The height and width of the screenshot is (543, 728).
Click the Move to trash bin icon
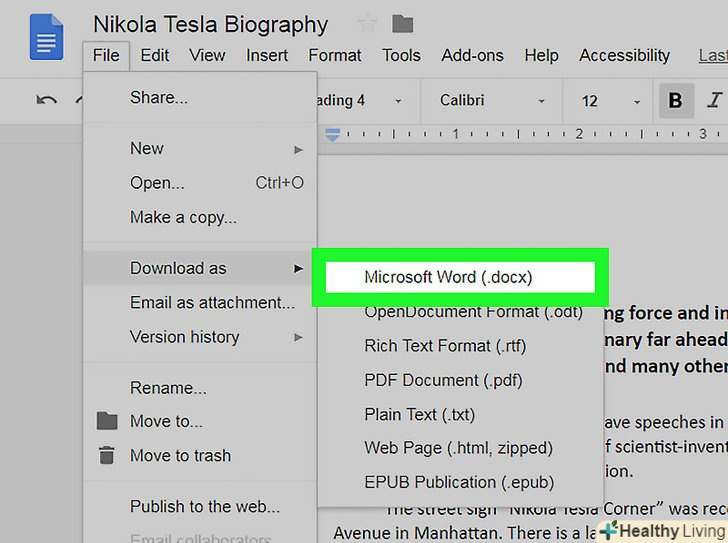click(107, 455)
